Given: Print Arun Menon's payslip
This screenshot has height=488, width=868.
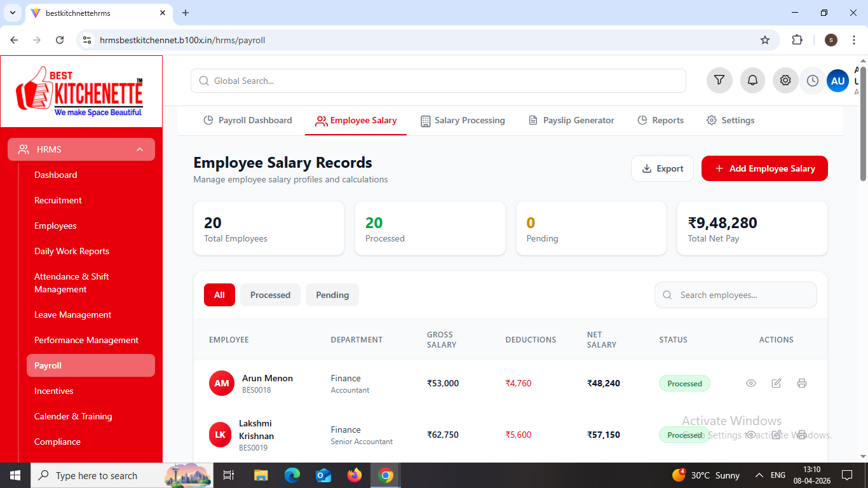Looking at the screenshot, I should click(x=802, y=383).
